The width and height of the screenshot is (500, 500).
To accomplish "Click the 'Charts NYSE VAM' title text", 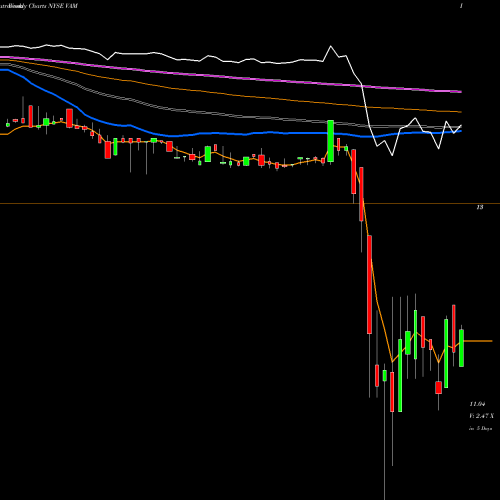I will tap(53, 6).
